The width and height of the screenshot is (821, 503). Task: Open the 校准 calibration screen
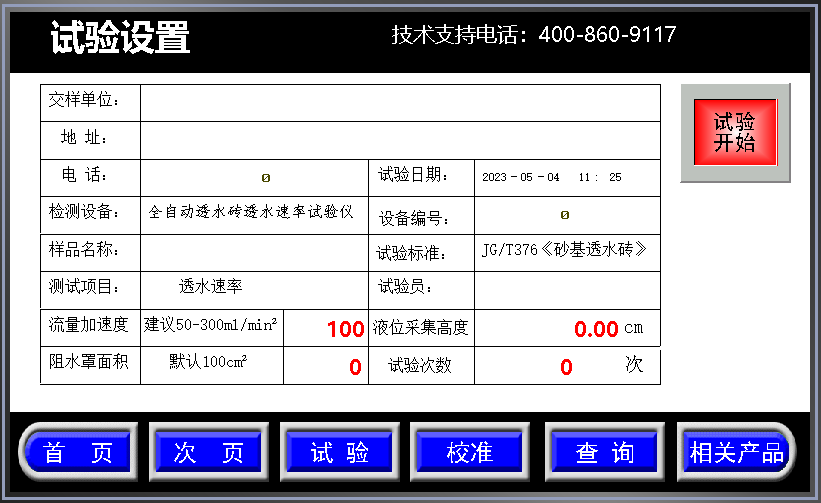click(x=471, y=452)
